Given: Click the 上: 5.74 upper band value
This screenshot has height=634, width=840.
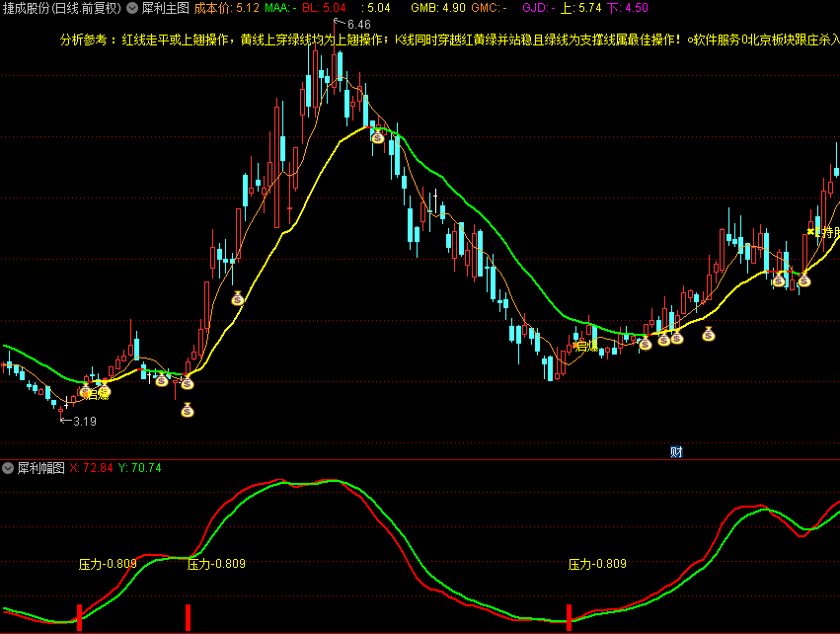Looking at the screenshot, I should 580,8.
